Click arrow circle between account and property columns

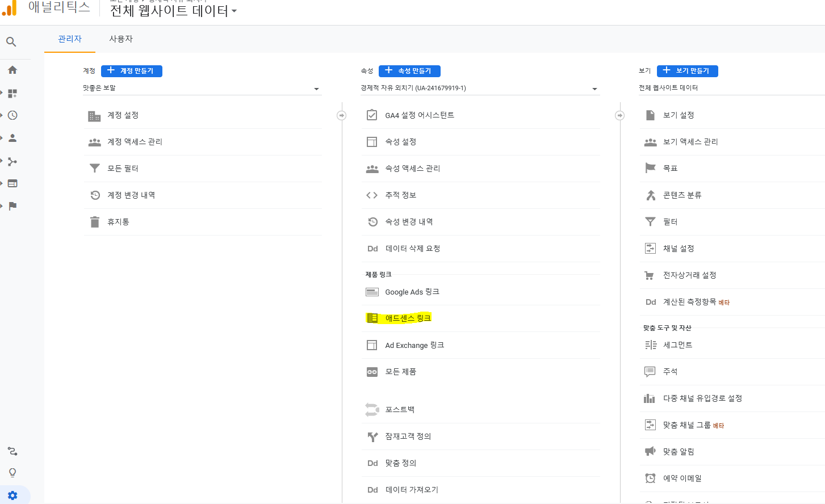tap(341, 115)
